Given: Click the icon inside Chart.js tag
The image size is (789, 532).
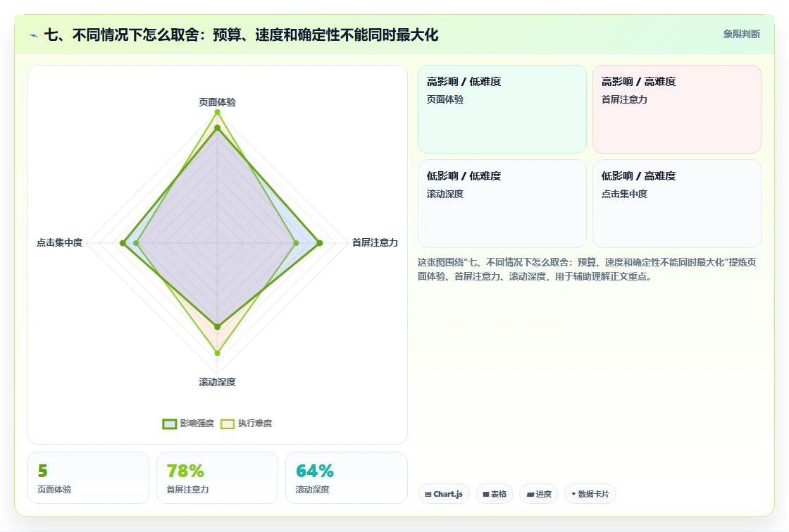Looking at the screenshot, I should [428, 494].
